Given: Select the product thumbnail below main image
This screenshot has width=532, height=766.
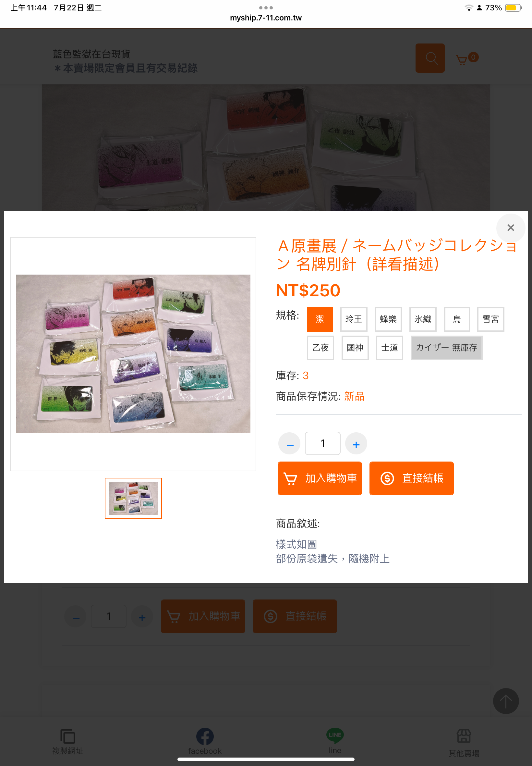Looking at the screenshot, I should coord(133,498).
